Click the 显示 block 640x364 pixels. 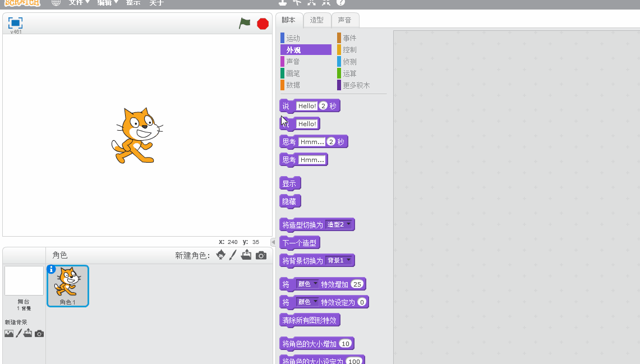click(x=290, y=183)
